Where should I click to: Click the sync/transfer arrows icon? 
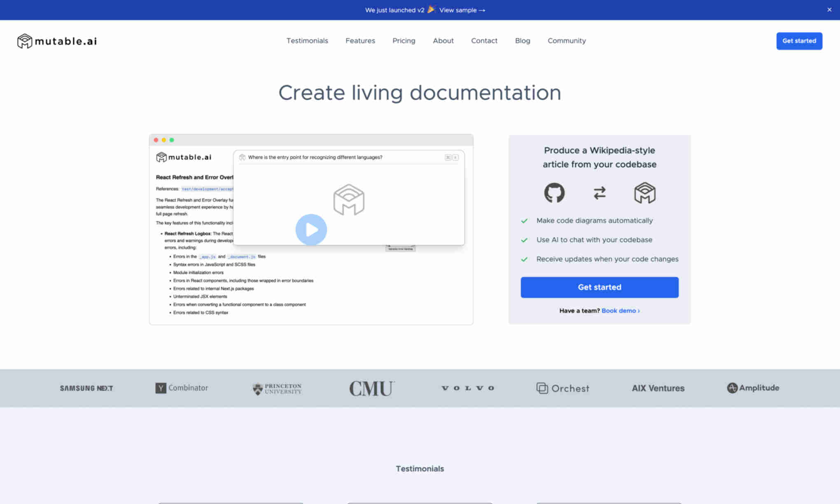pyautogui.click(x=599, y=193)
